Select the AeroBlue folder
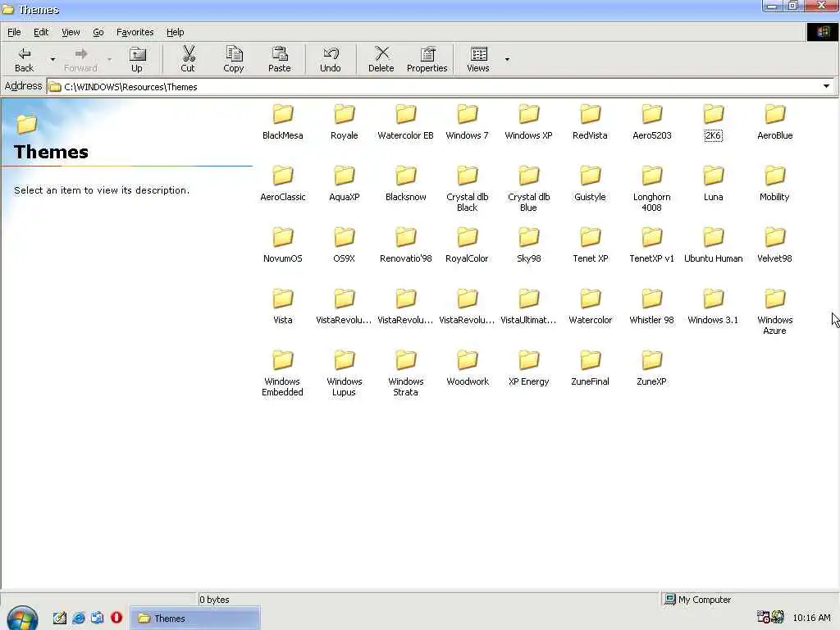The image size is (840, 630). [x=774, y=123]
